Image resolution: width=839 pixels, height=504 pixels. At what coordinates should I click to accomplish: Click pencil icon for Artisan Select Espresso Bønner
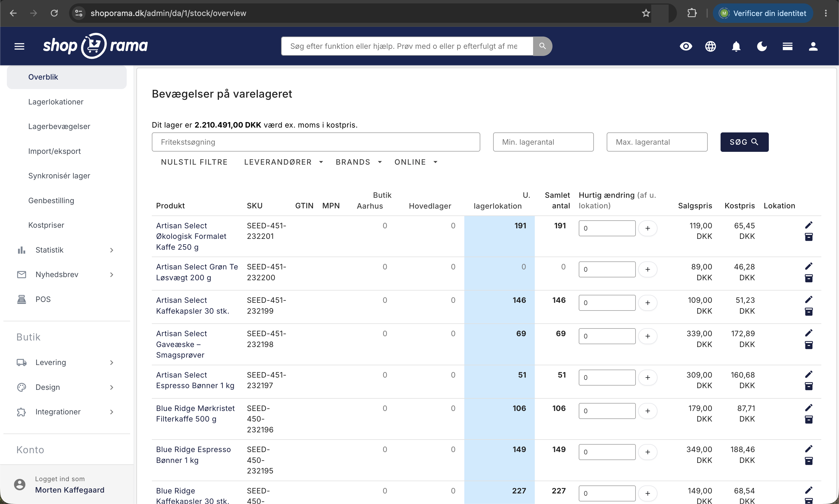[x=808, y=374]
